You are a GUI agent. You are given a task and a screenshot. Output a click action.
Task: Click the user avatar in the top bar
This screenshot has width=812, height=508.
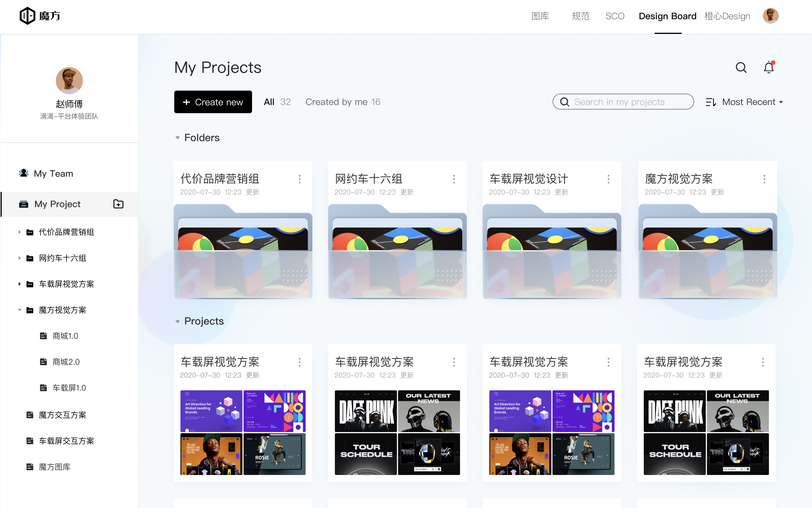pos(771,16)
